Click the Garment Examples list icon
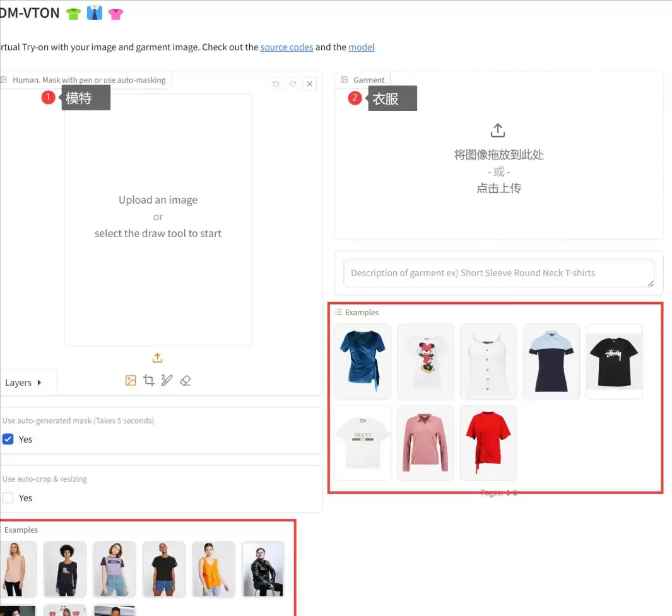 (339, 312)
